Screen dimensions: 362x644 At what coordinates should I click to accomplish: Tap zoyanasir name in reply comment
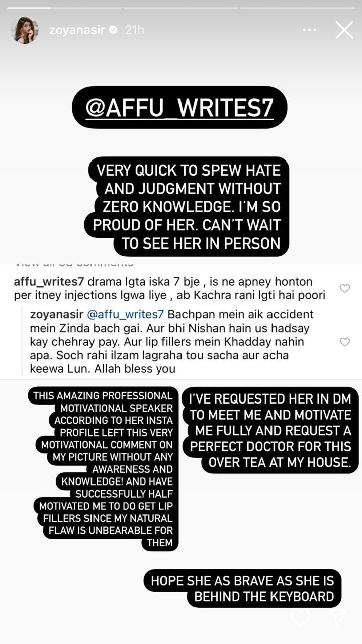point(57,314)
